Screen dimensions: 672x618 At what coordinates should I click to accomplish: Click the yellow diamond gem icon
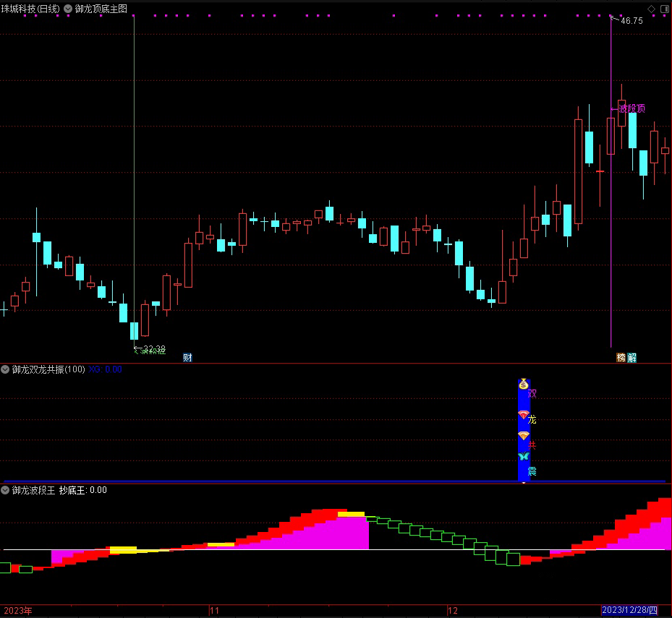pyautogui.click(x=524, y=436)
